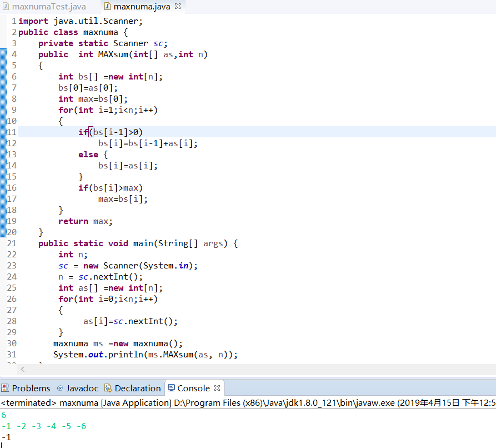Click 'int bs[] =new int[n];' line

[x=111, y=77]
